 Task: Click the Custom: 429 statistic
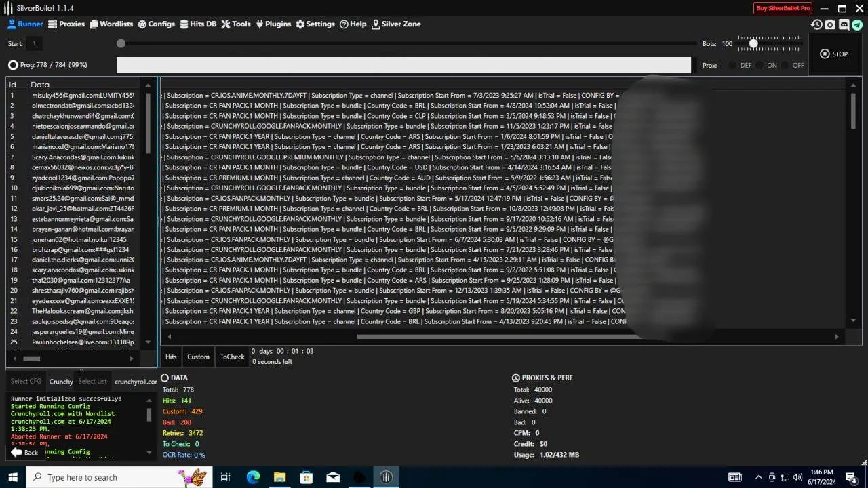click(182, 411)
